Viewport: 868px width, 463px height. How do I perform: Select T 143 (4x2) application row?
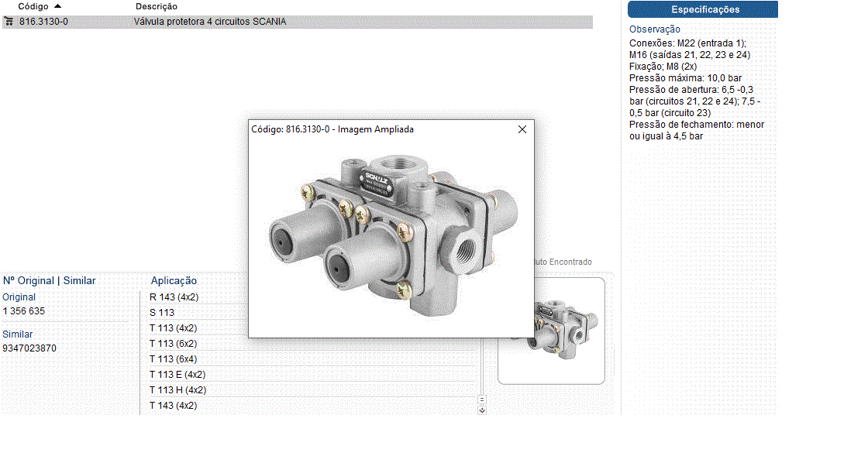[173, 406]
